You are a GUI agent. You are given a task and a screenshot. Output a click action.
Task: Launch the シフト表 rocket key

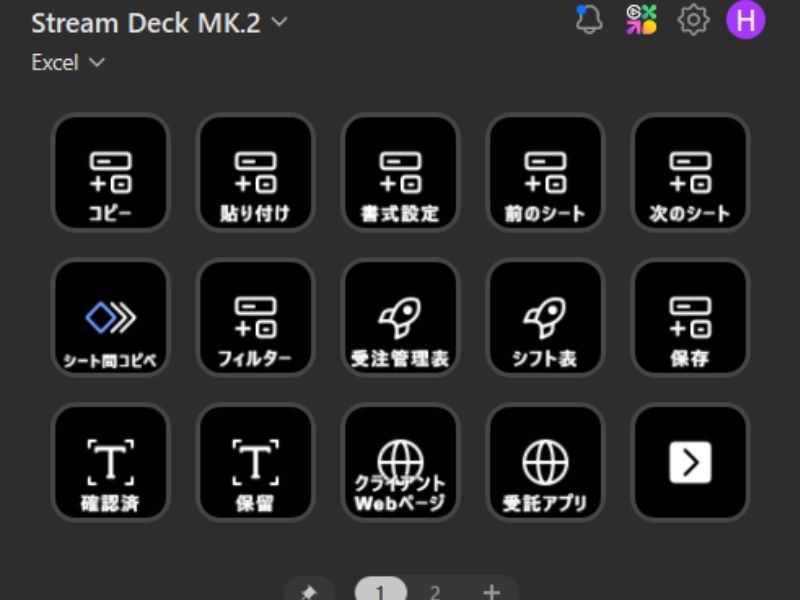[x=545, y=318]
